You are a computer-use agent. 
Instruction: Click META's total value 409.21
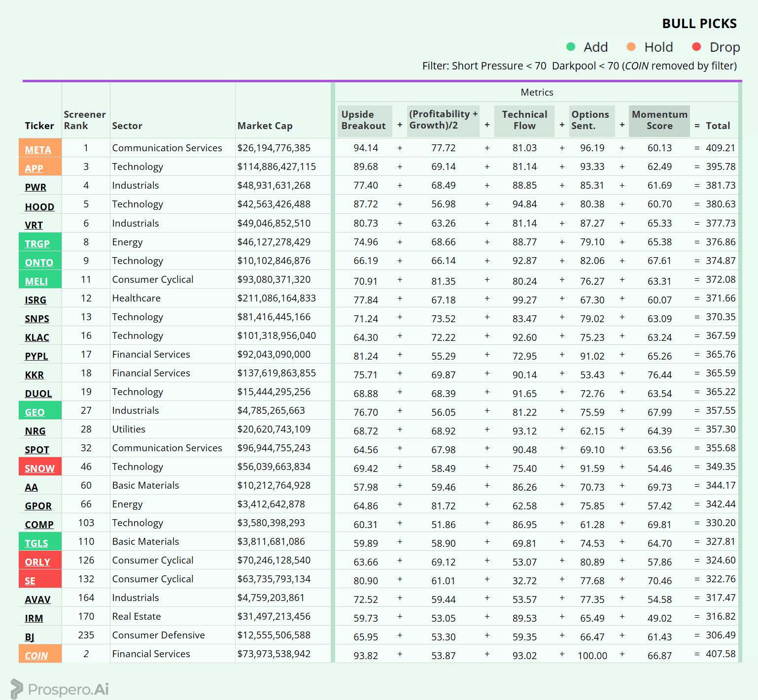coord(721,148)
